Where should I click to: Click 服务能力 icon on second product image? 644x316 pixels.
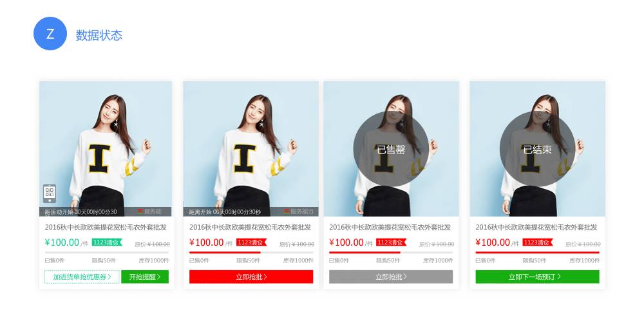(x=299, y=212)
